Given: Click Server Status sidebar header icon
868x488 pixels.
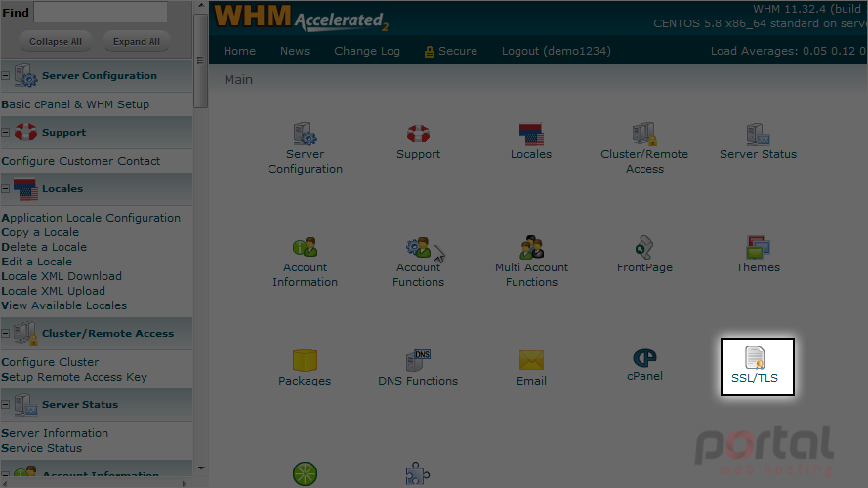Looking at the screenshot, I should 25,404.
